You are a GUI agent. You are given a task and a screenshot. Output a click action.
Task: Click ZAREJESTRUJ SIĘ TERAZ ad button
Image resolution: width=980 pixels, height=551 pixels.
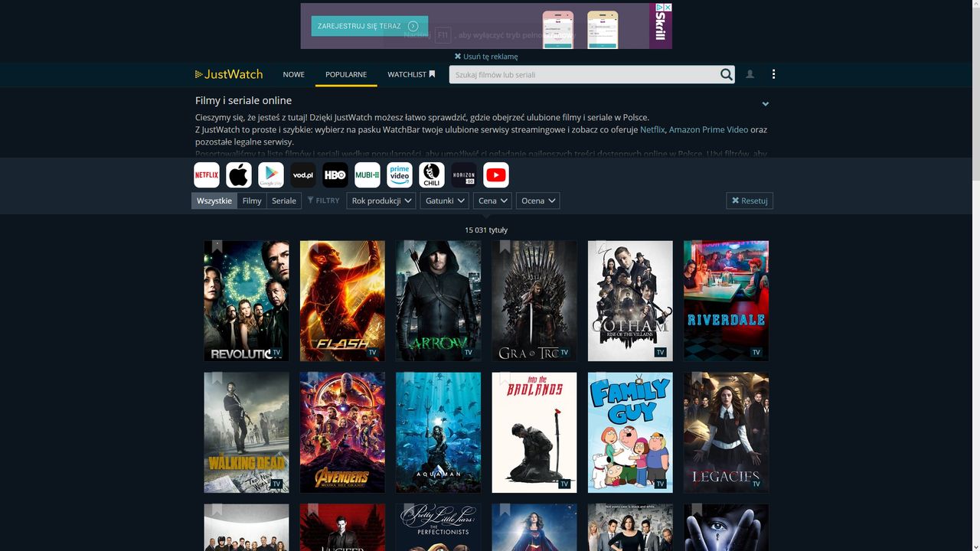tap(370, 26)
